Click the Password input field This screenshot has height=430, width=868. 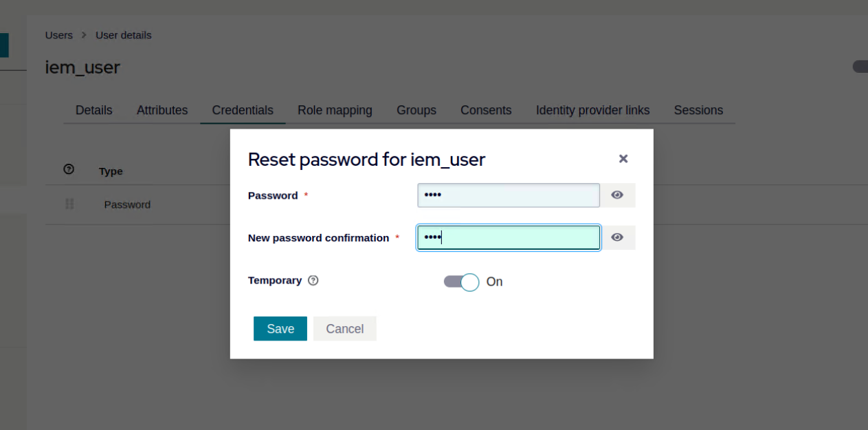509,195
